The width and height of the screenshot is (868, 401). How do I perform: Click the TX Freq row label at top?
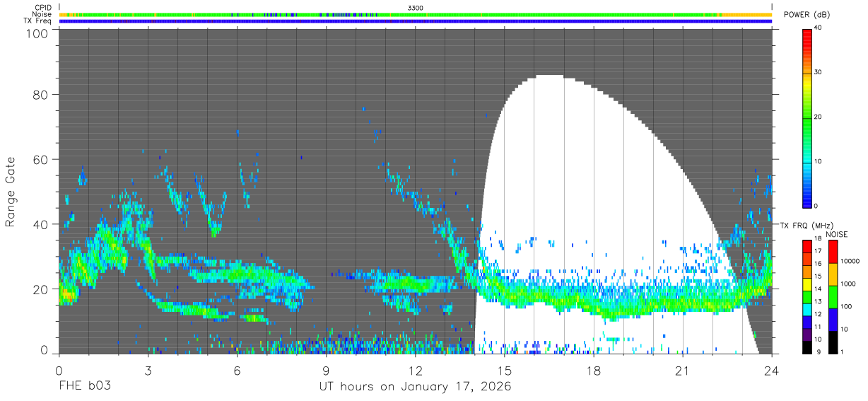[x=37, y=21]
